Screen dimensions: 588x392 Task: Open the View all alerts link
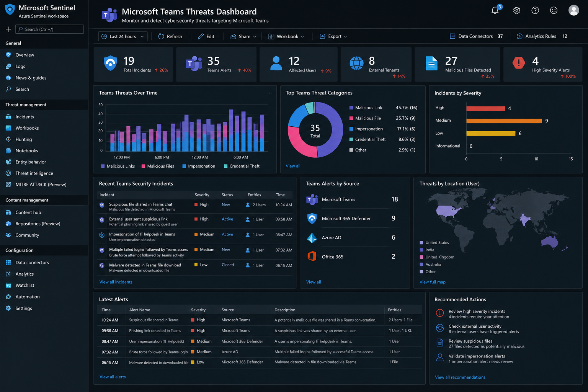pos(113,377)
